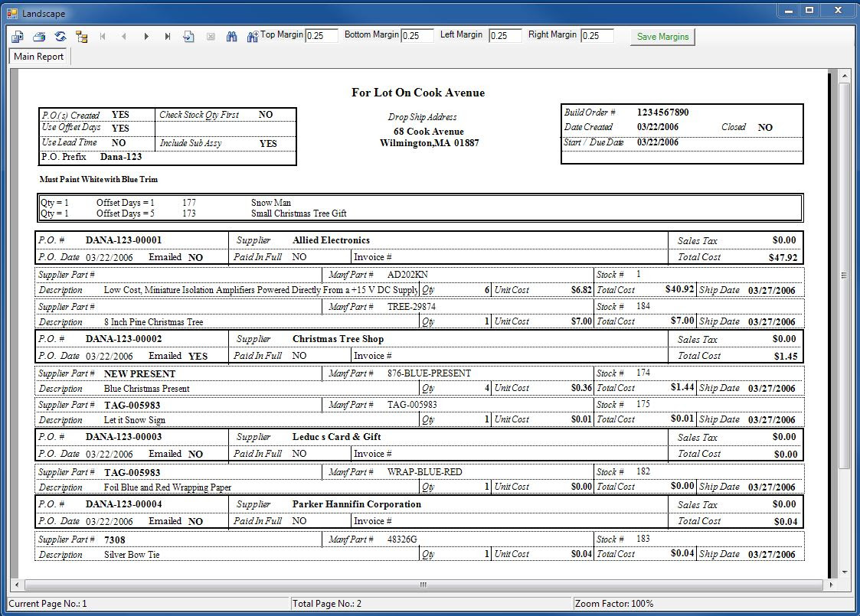860x616 pixels.
Task: Click the $47.92 total cost value
Action: pyautogui.click(x=783, y=257)
